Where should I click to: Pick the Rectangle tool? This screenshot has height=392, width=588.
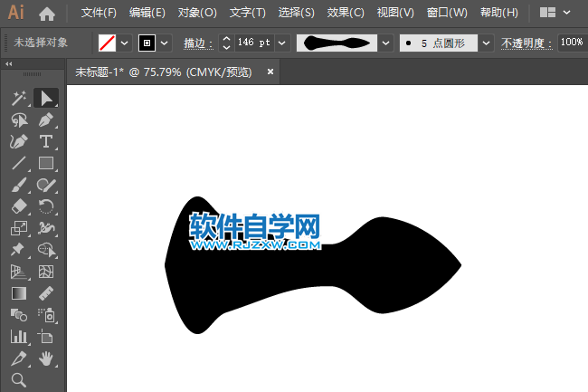(x=46, y=163)
